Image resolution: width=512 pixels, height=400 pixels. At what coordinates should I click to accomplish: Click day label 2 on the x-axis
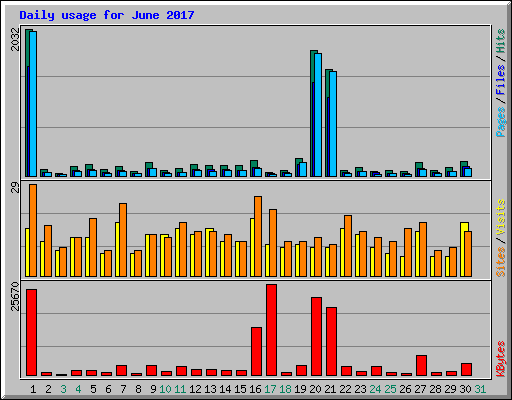click(48, 389)
